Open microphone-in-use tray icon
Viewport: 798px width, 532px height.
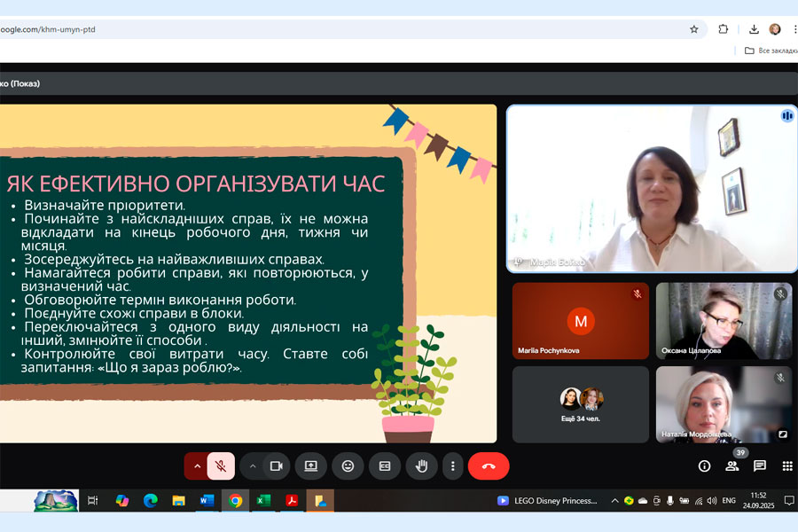[670, 501]
